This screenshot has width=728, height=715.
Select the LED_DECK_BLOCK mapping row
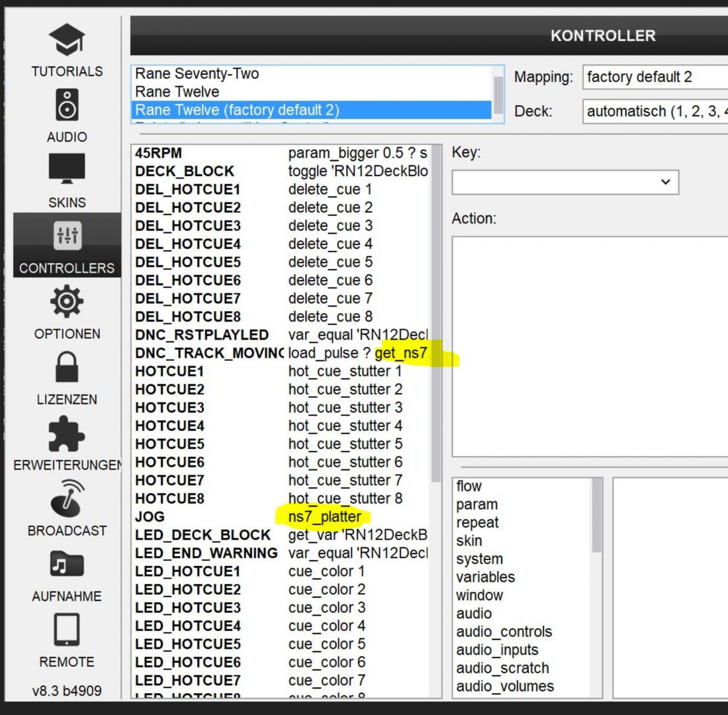[281, 535]
